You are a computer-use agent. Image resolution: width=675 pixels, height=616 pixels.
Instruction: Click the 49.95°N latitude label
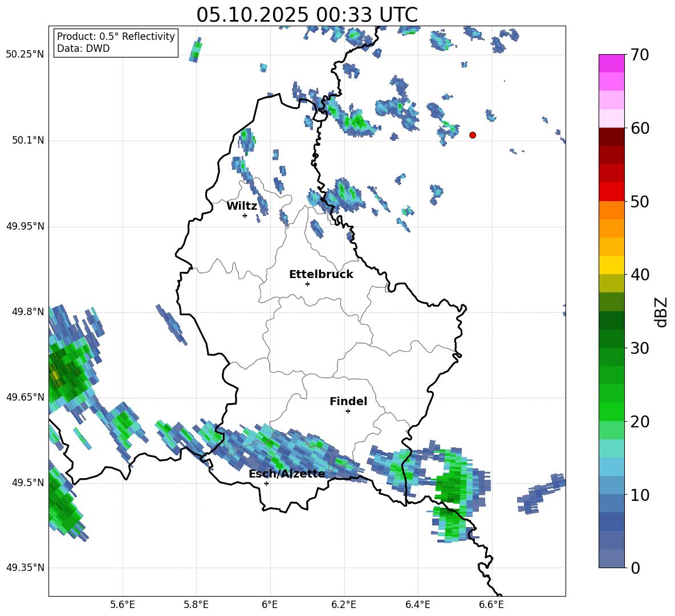[25, 226]
